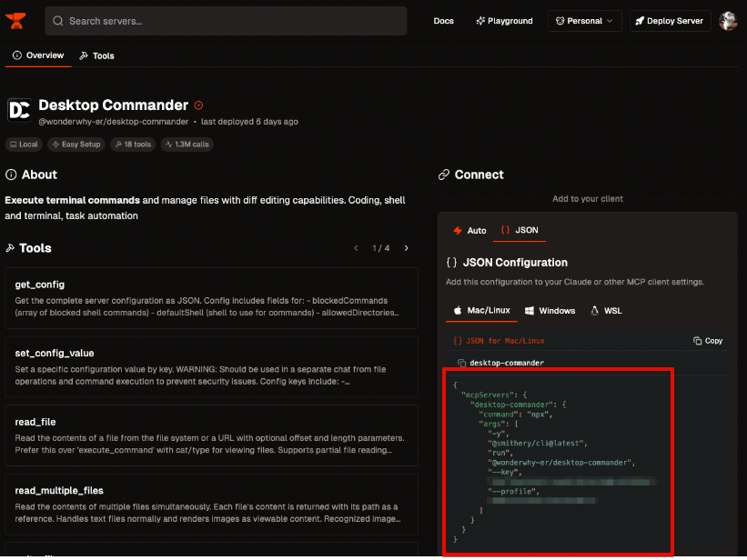Click the Add to your client text

(x=588, y=199)
